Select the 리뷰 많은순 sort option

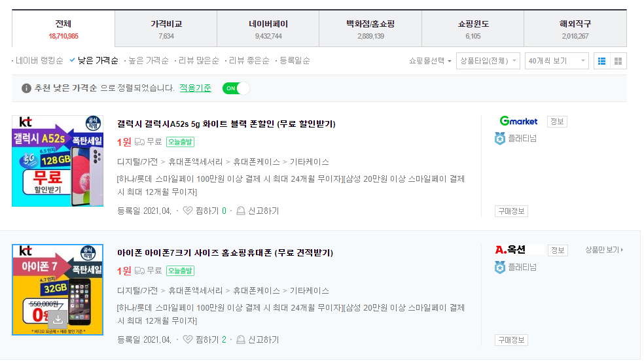[198, 61]
